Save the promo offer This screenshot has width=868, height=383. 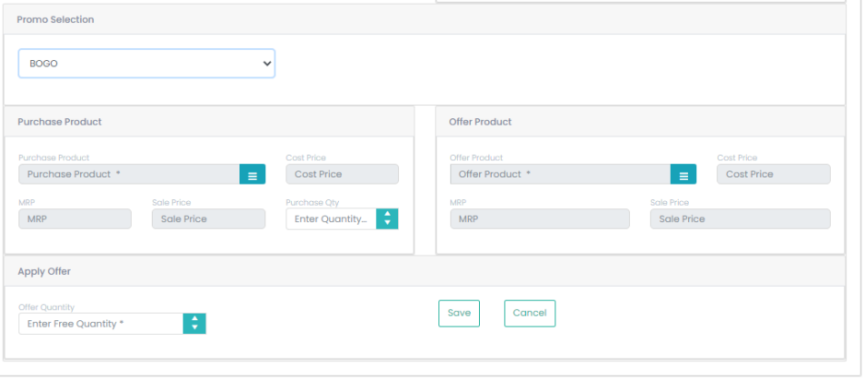(x=459, y=313)
